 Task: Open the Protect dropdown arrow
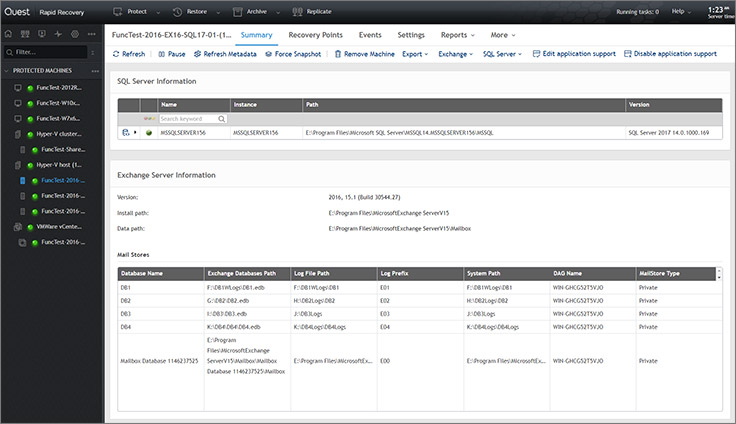[158, 13]
